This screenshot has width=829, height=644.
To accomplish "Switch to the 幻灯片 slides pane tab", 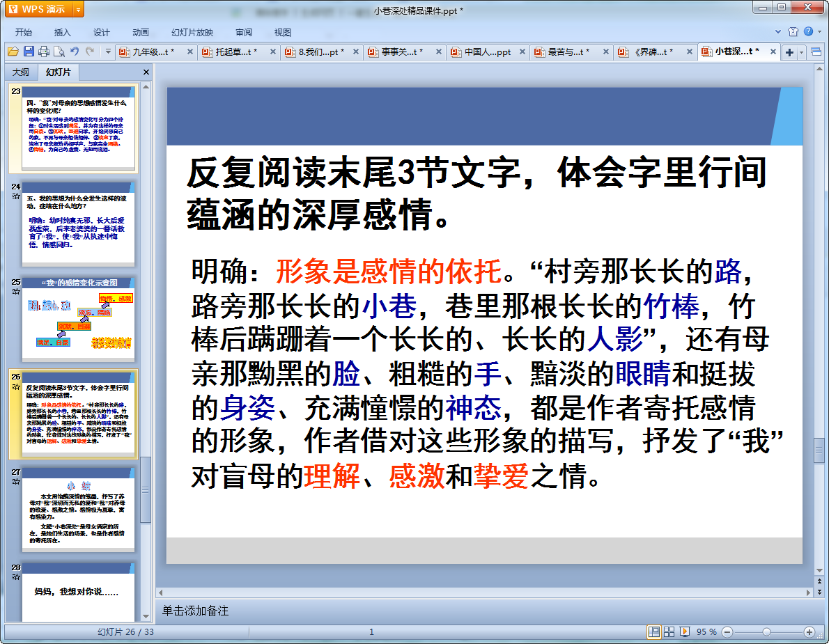I will (58, 72).
